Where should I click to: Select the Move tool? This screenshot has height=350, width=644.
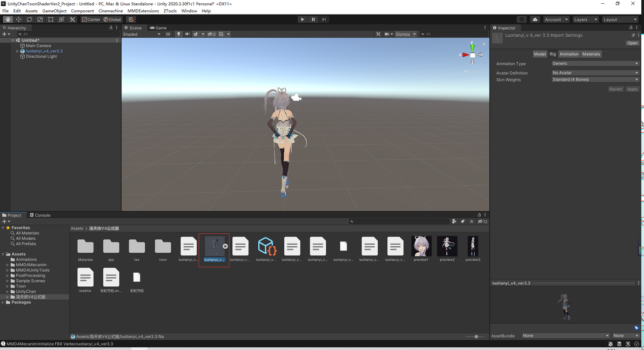(18, 19)
